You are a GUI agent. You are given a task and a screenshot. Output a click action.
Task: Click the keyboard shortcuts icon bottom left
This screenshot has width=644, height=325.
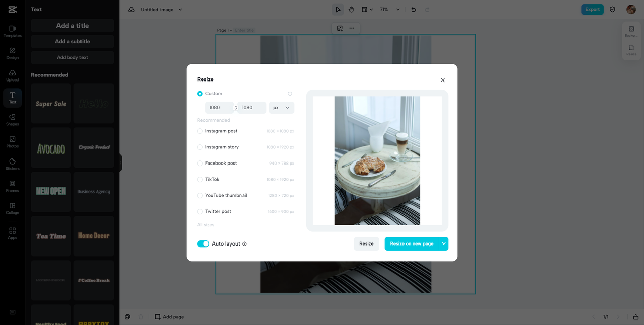(12, 312)
